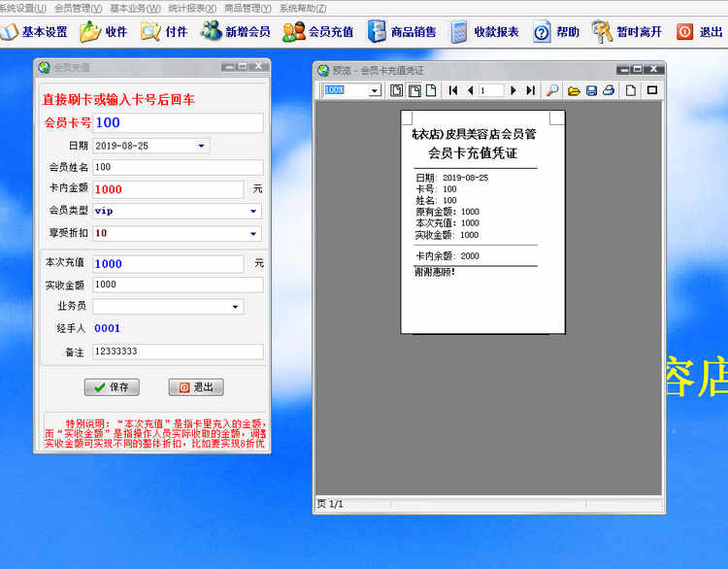Open the 日期 date dropdown
Screen dimensions: 728x569
click(202, 146)
